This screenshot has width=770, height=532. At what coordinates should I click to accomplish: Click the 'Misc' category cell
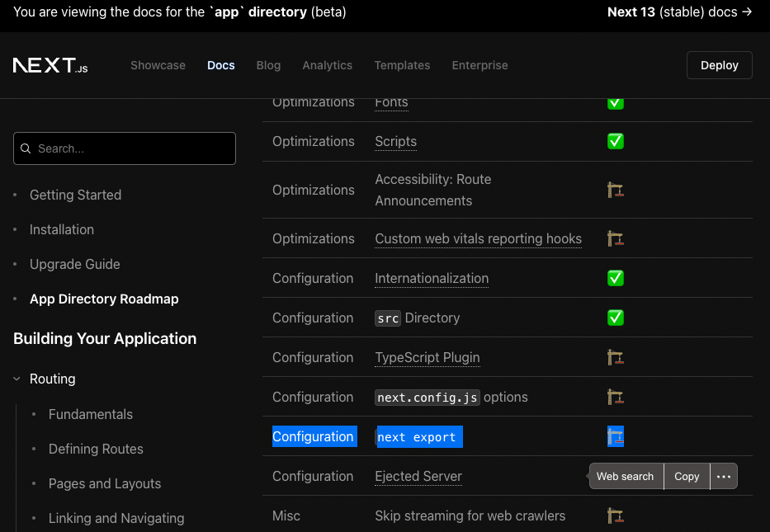click(286, 516)
